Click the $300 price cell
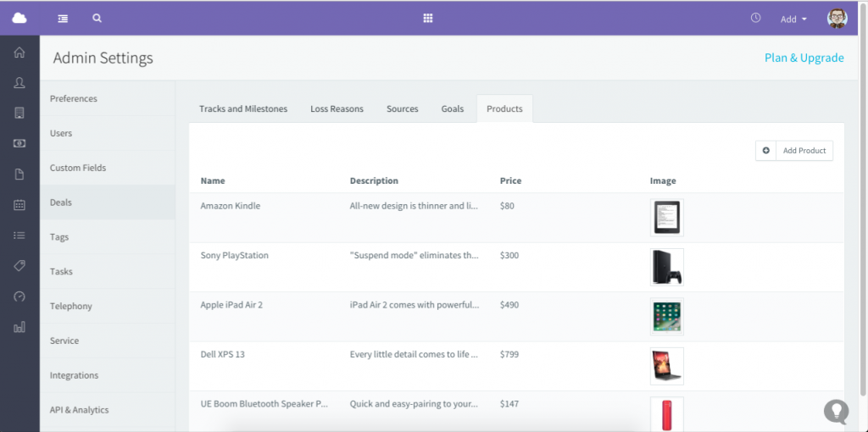This screenshot has height=432, width=868. tap(509, 256)
